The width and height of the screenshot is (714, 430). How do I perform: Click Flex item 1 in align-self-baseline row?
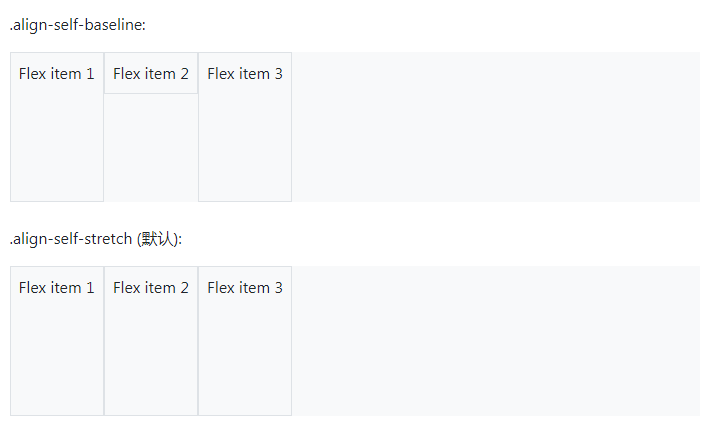pos(57,127)
